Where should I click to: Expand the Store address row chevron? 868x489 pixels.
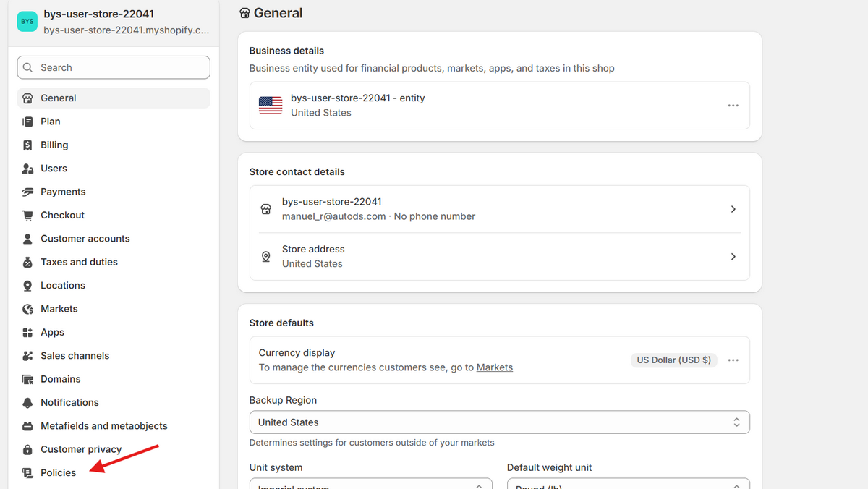point(733,257)
